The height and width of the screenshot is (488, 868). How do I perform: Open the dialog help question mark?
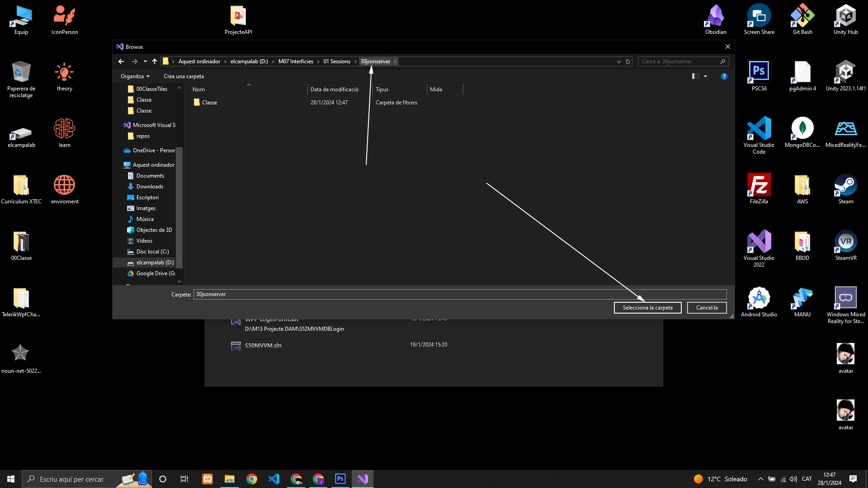tap(724, 76)
